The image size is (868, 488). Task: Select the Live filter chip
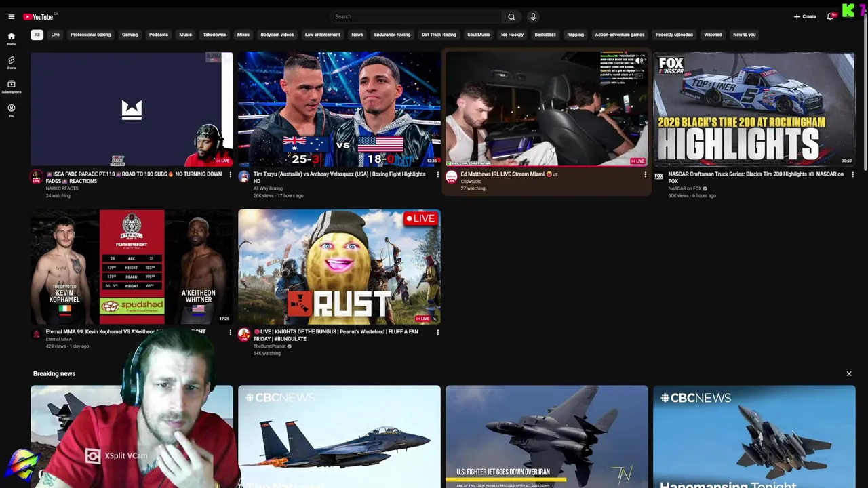tap(55, 35)
